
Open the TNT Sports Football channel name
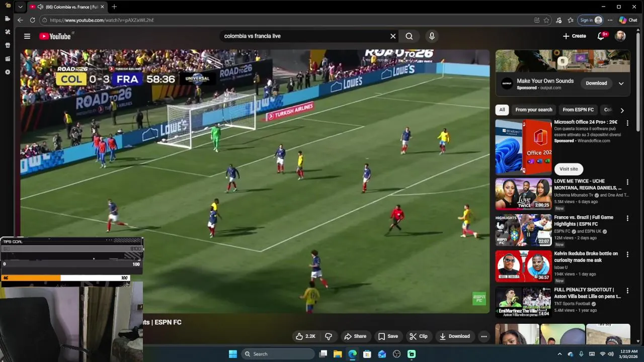(572, 304)
